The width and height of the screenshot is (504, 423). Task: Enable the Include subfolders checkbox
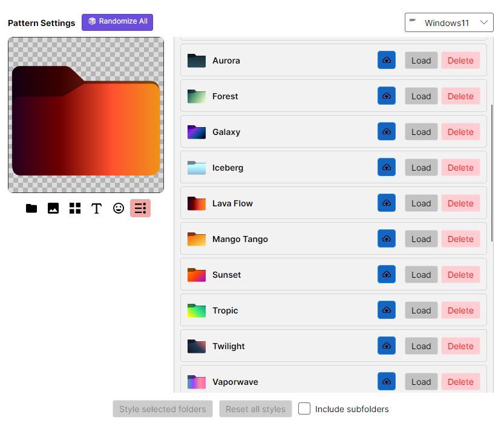304,408
